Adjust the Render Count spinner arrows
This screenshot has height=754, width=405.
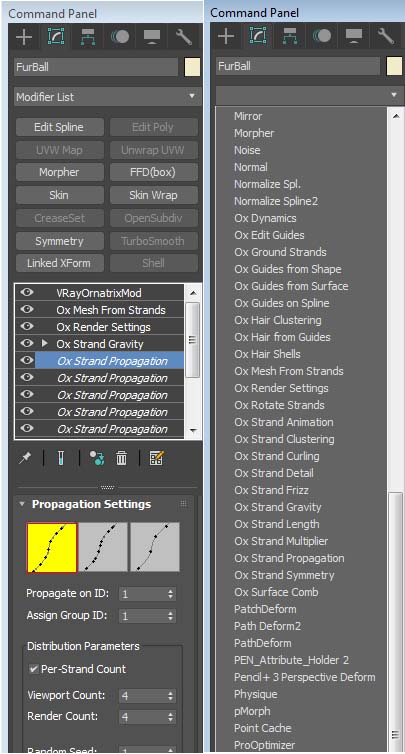point(170,717)
